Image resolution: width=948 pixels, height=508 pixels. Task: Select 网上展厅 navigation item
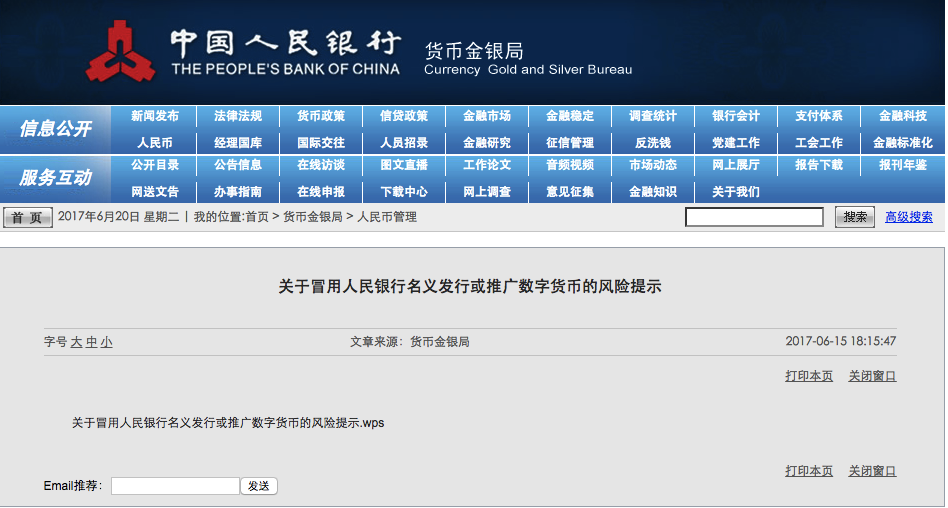736,164
